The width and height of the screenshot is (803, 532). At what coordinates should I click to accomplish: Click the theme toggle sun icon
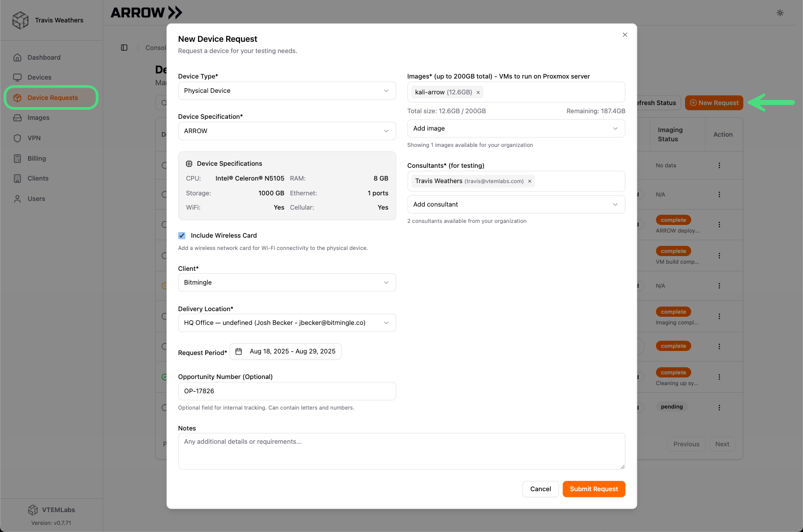coord(780,13)
